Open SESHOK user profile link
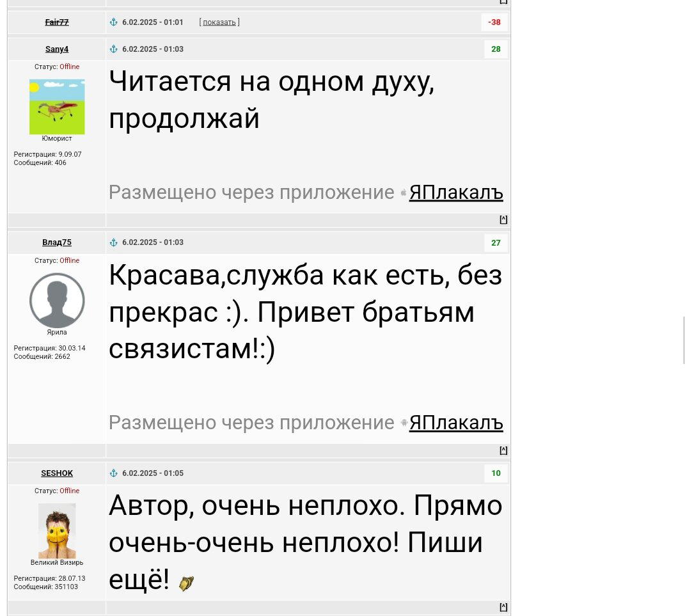 (57, 473)
